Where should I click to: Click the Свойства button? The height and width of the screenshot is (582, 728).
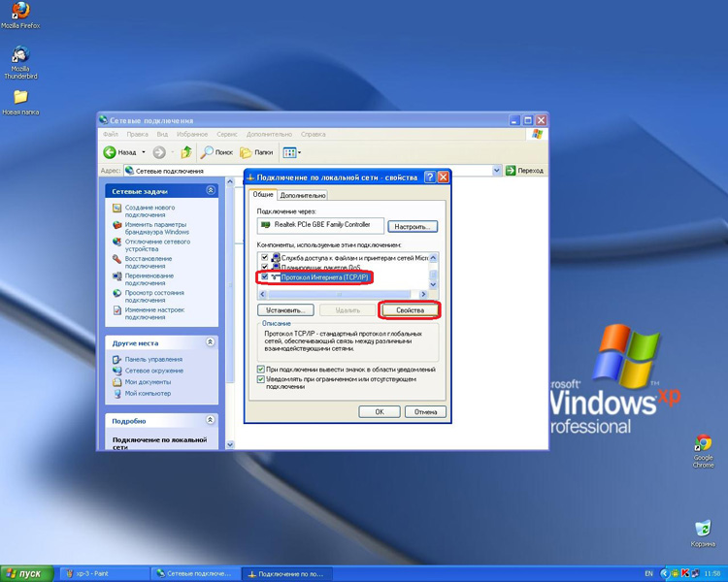410,310
